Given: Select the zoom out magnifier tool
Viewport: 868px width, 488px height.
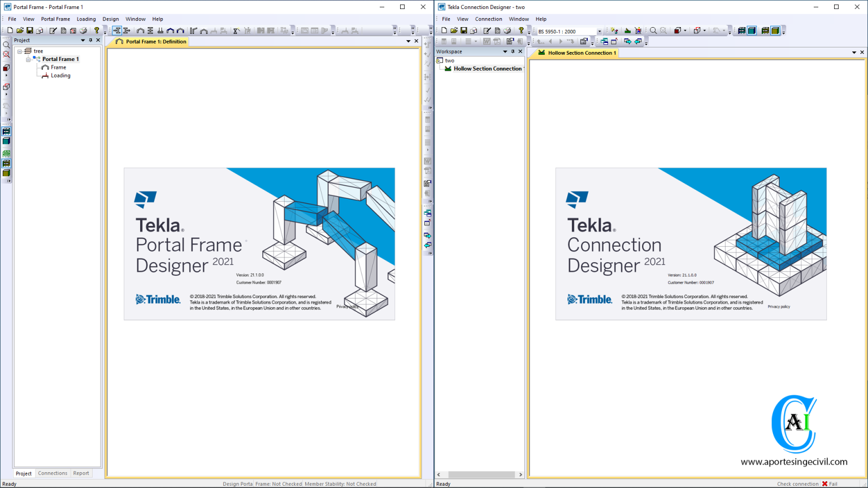Looking at the screenshot, I should pyautogui.click(x=6, y=55).
